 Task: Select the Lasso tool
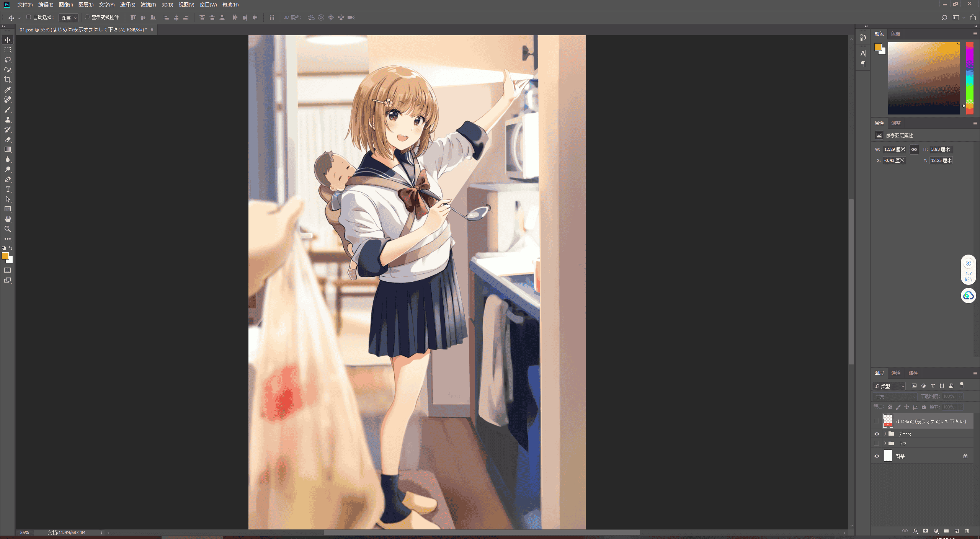8,60
